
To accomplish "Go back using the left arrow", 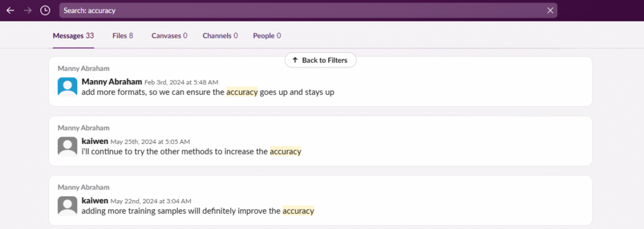I will click(10, 10).
